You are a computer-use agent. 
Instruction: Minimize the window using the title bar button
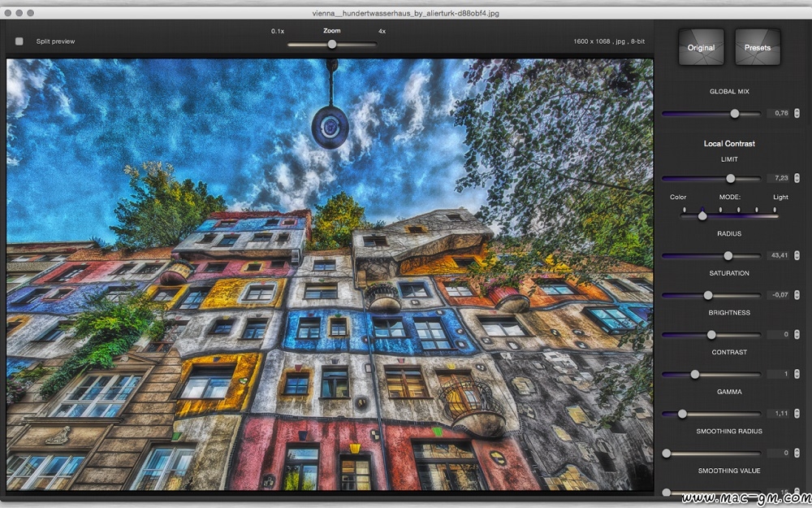pos(19,13)
